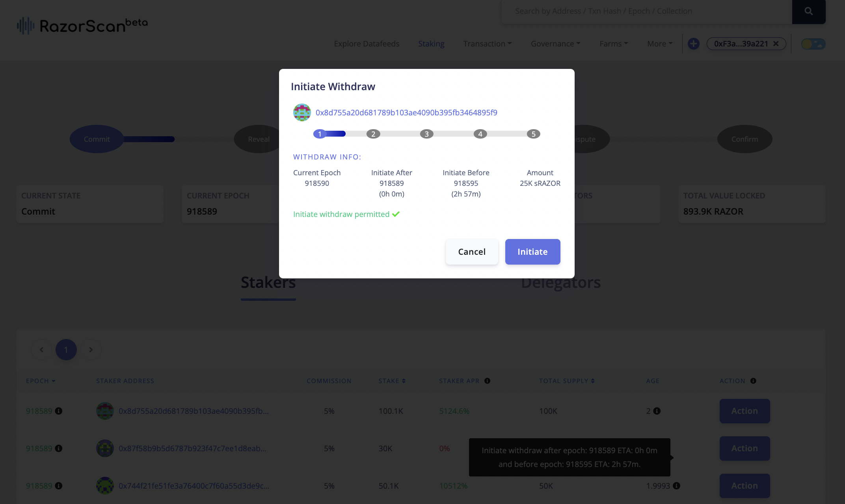Click the info icon beside age value 1.9993

(x=677, y=486)
